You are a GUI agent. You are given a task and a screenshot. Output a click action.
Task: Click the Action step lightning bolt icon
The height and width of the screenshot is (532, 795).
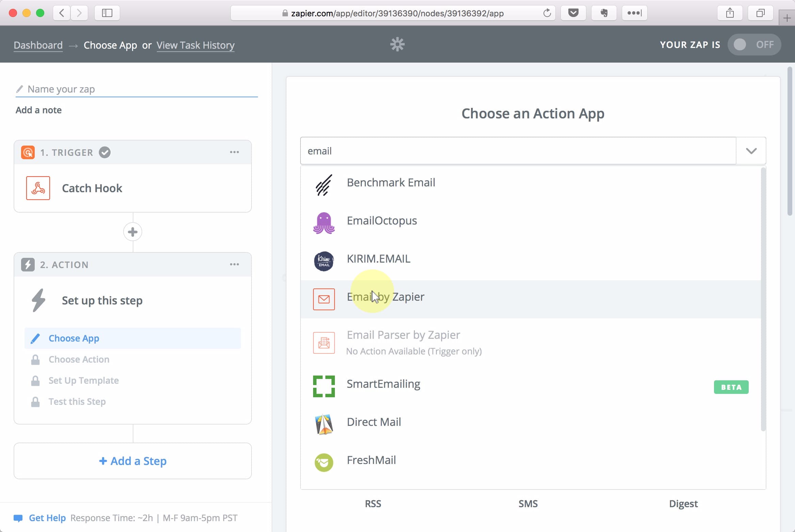[x=27, y=264]
